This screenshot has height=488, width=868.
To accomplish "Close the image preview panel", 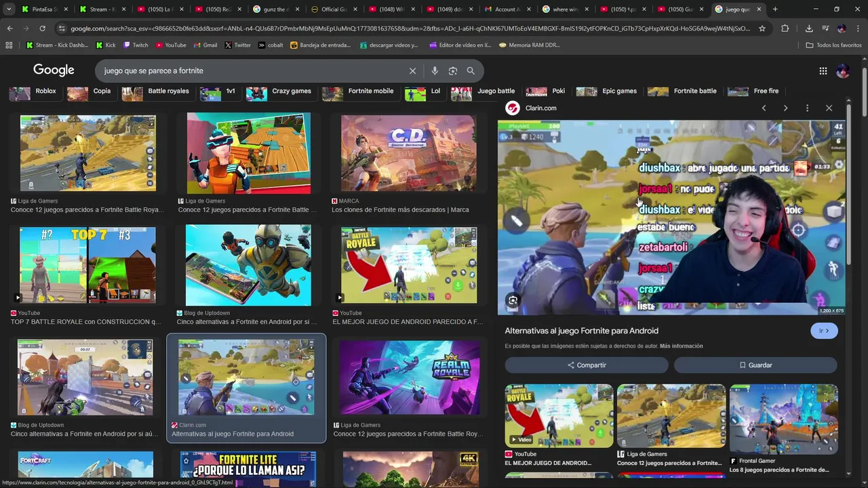I will [829, 108].
